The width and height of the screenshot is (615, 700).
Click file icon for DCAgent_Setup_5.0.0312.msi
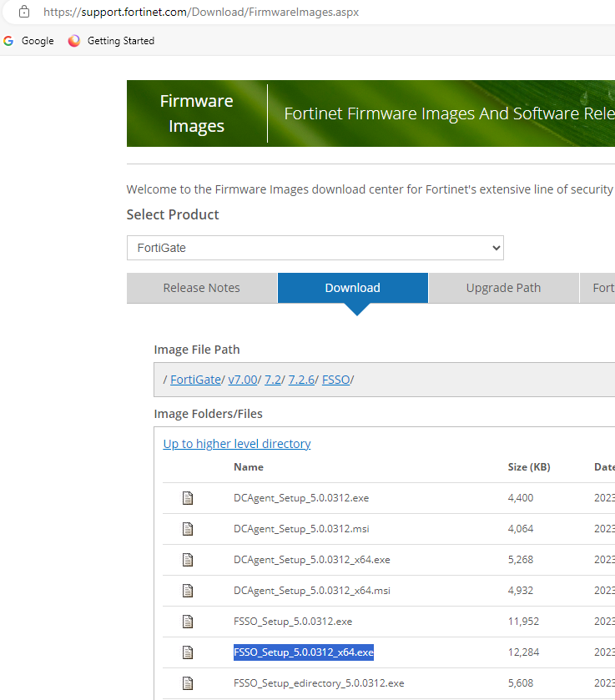[x=188, y=529]
